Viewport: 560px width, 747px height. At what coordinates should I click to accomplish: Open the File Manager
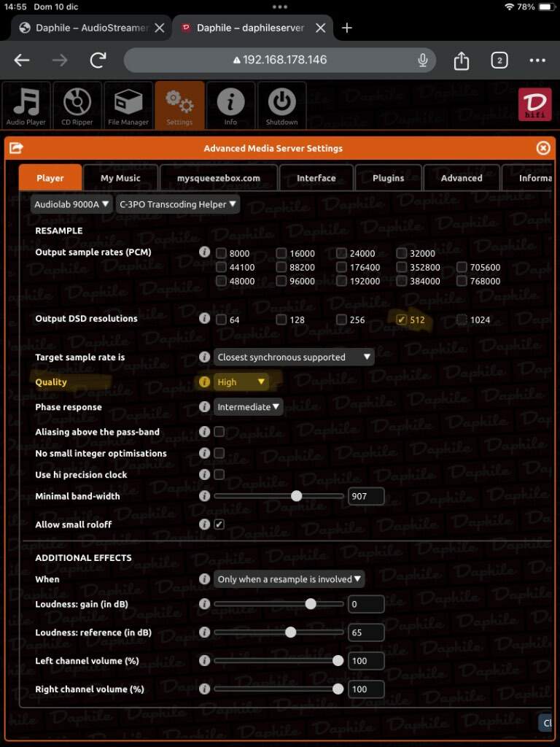pyautogui.click(x=128, y=105)
